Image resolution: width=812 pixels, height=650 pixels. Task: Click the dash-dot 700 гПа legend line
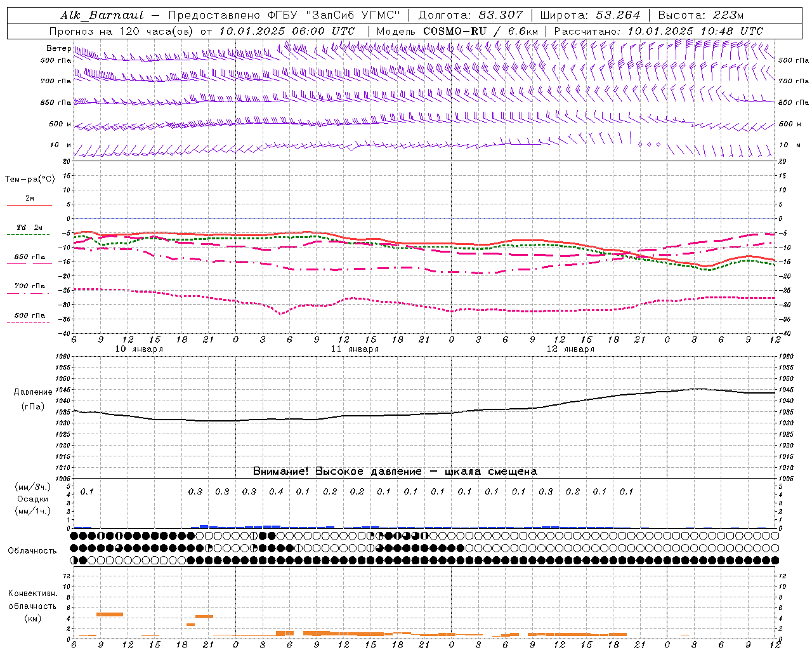pos(29,293)
